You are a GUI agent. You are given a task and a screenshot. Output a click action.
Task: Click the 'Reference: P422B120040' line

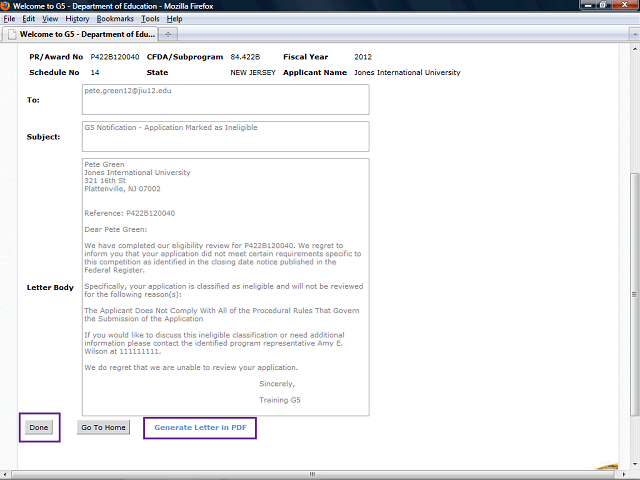129,213
